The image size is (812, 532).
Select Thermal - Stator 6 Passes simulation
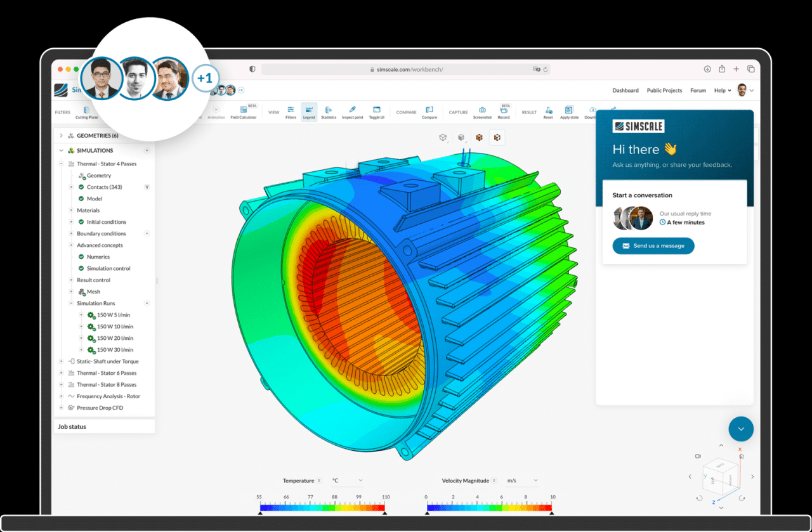(x=107, y=373)
